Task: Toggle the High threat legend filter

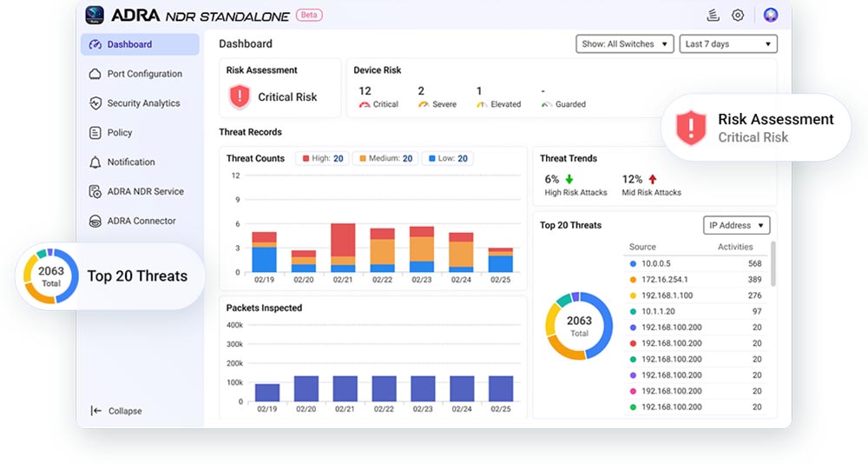Action: 320,158
